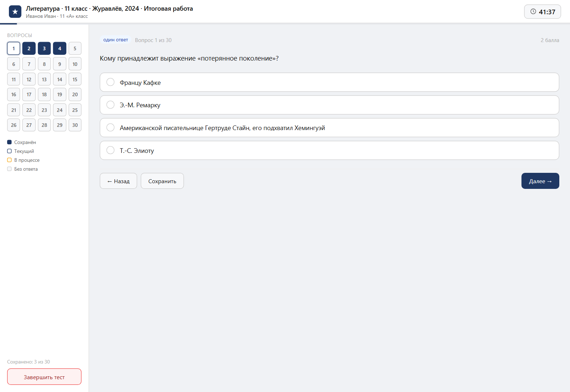
Task: Open question 26 from the list
Action: click(14, 125)
